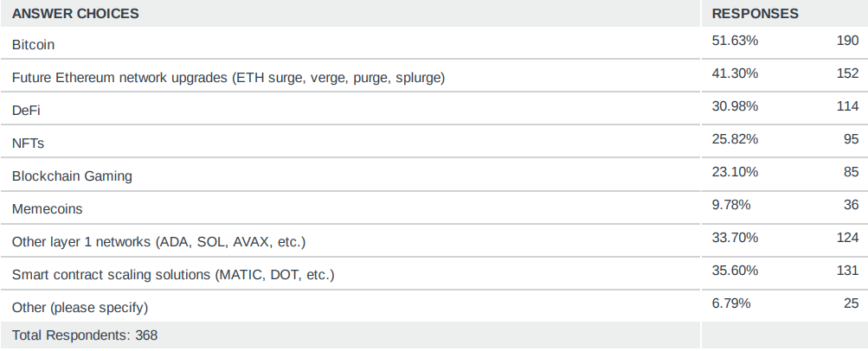Select the 41.30% percentage value
Viewport: 868px width, 351px height.
click(x=735, y=73)
